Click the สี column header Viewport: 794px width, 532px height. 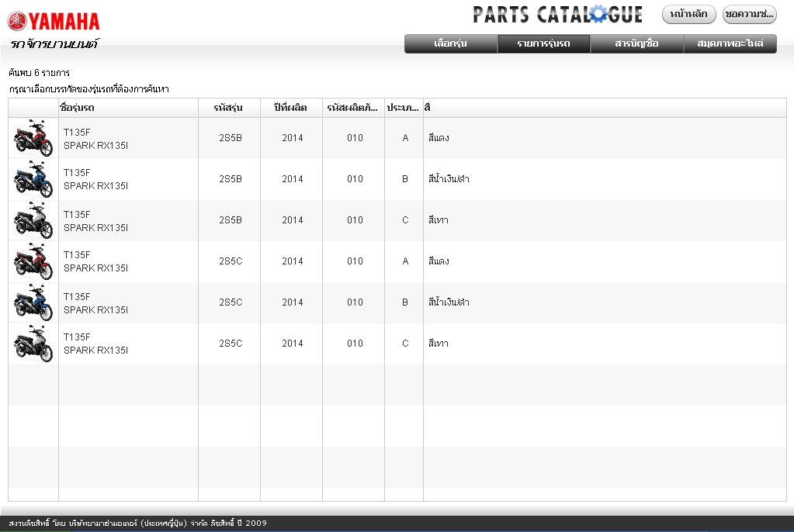[x=605, y=108]
